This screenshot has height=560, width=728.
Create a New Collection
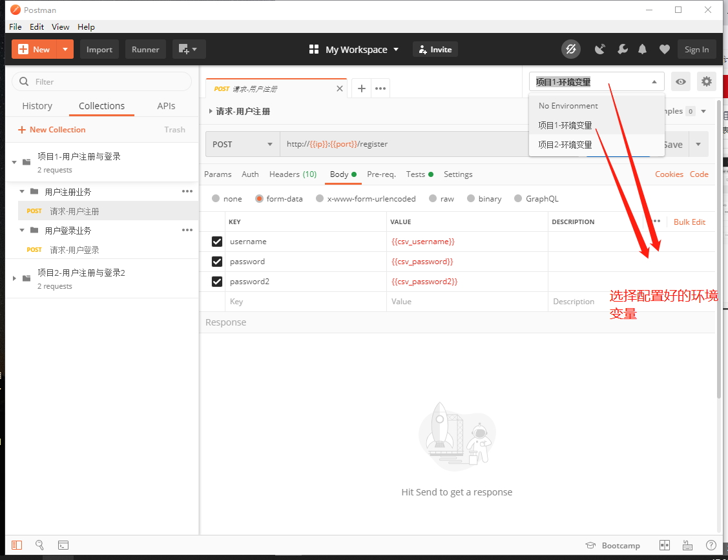[x=52, y=129]
